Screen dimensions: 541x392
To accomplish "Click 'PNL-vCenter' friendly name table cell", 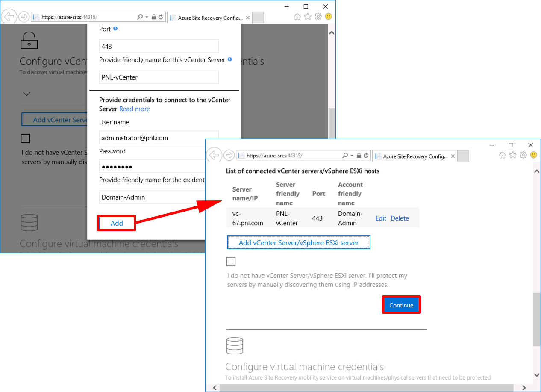I will click(x=287, y=218).
